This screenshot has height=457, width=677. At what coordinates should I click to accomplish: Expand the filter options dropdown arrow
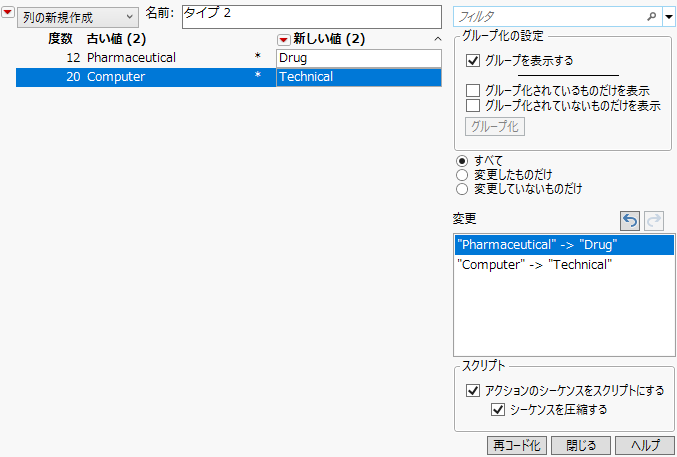[x=668, y=17]
